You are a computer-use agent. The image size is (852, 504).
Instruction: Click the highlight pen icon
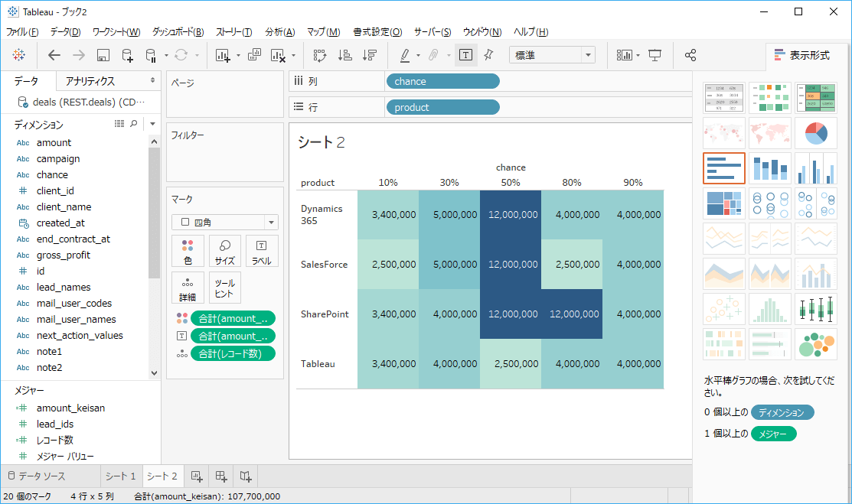(405, 55)
